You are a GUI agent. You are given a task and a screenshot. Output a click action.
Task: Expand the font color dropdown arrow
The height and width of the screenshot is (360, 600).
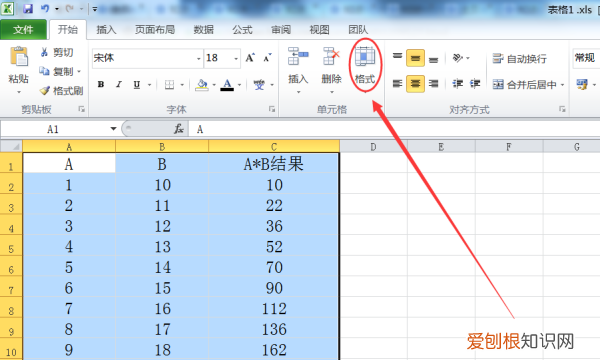click(240, 85)
